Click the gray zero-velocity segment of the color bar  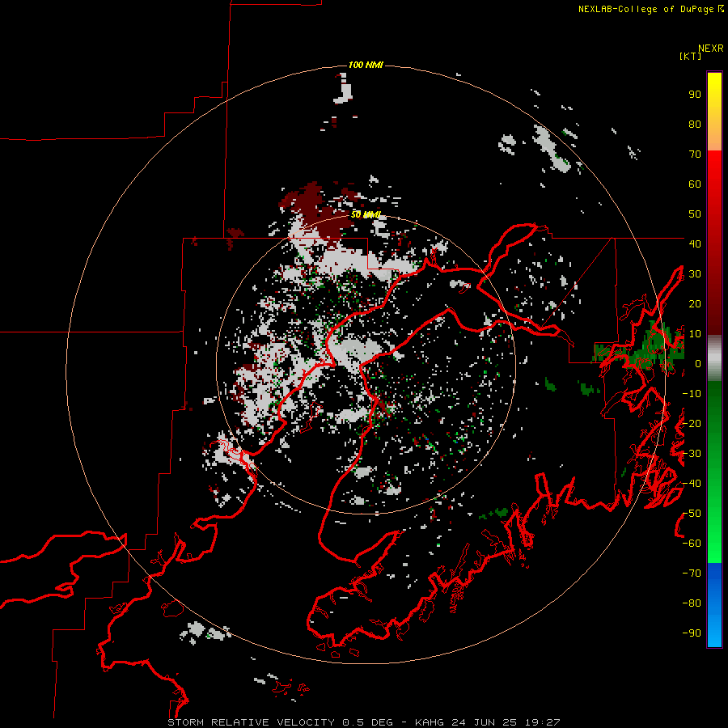[714, 360]
